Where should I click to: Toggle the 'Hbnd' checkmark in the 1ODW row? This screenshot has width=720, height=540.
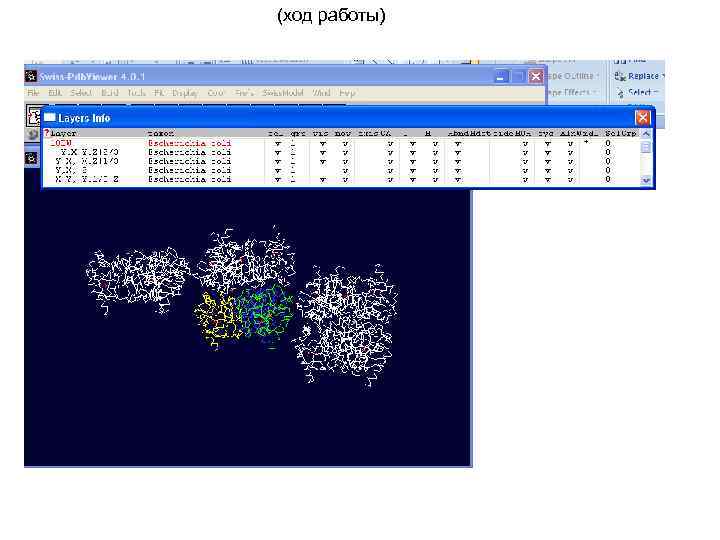458,144
